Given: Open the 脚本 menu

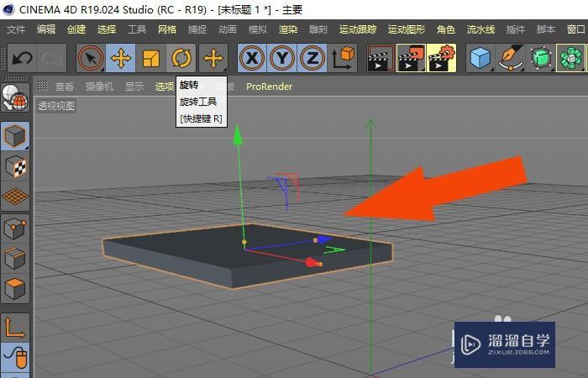Looking at the screenshot, I should (546, 29).
